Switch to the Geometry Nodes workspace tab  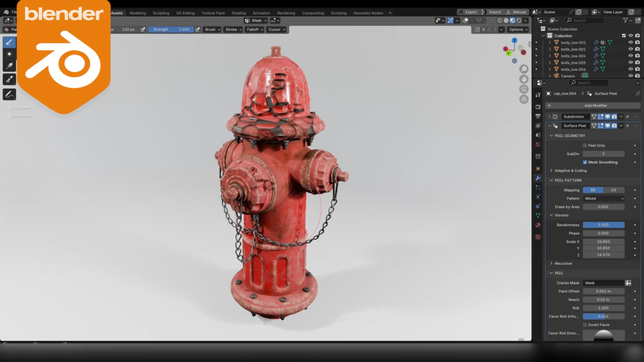pyautogui.click(x=368, y=13)
